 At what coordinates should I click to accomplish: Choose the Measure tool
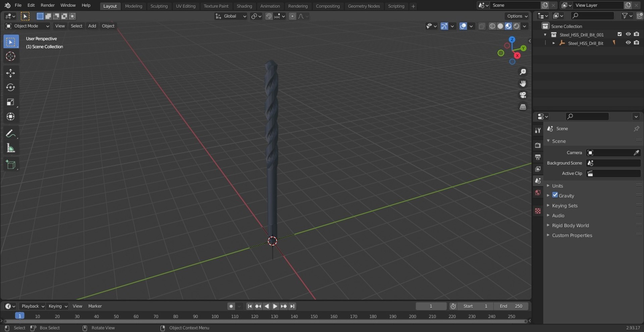tap(11, 148)
